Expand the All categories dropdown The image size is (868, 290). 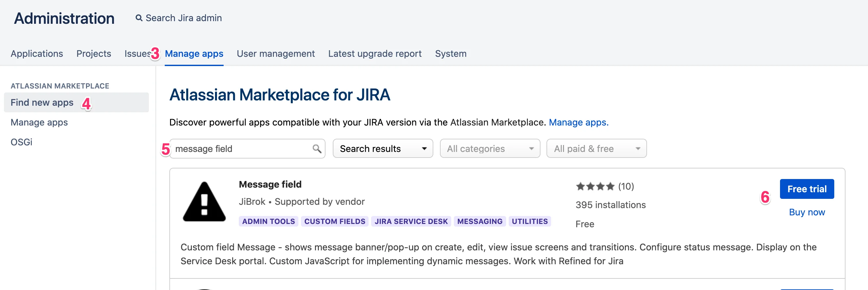[x=490, y=148]
